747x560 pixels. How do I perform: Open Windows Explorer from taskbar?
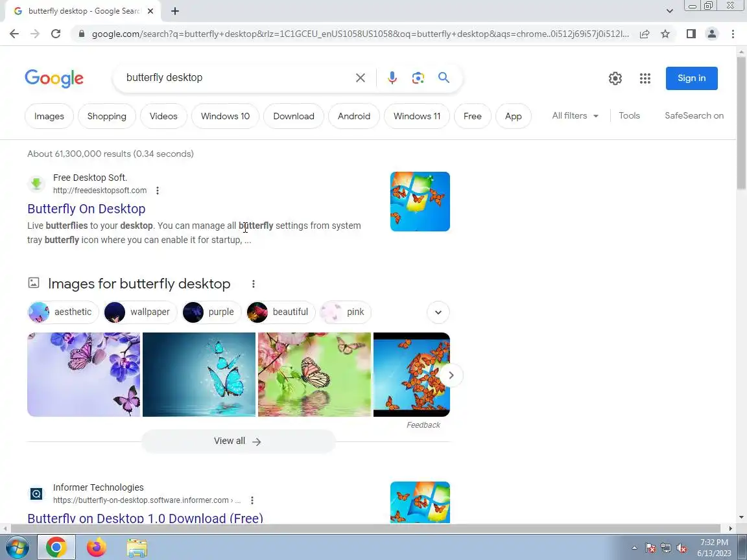[137, 548]
